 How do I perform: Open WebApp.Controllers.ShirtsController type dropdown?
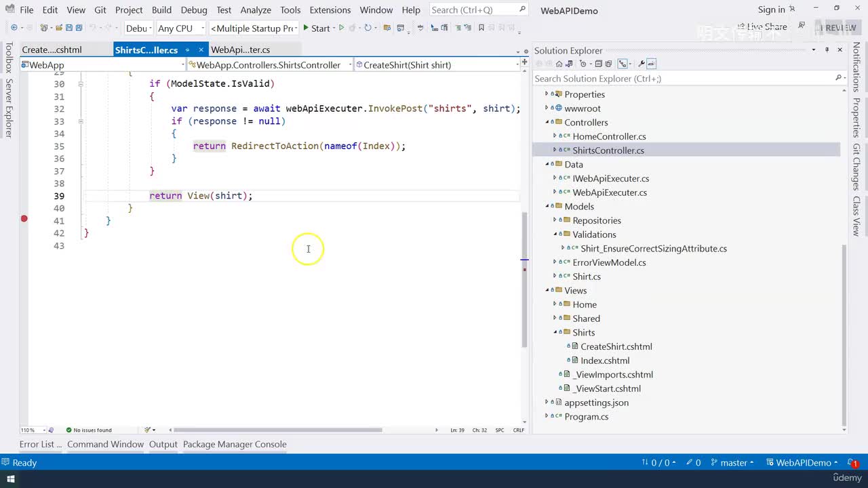click(270, 65)
